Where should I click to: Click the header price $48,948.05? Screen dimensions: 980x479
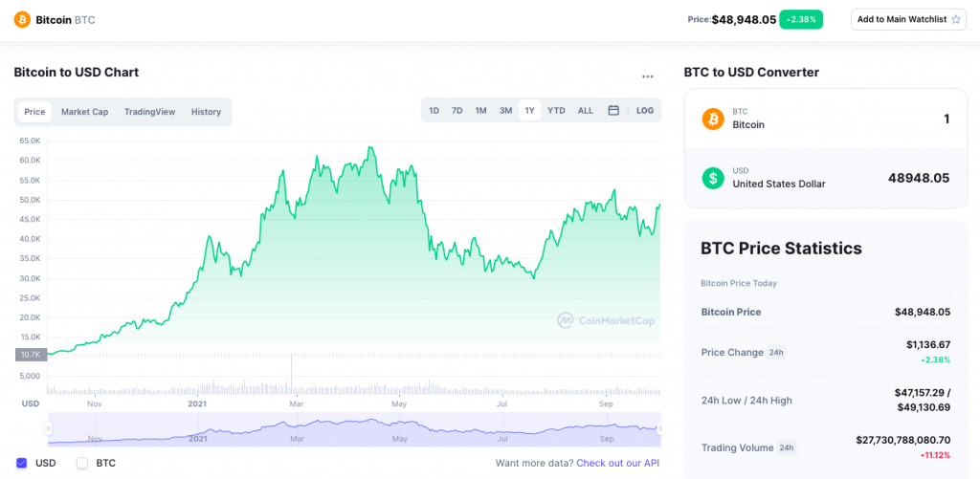pyautogui.click(x=744, y=19)
